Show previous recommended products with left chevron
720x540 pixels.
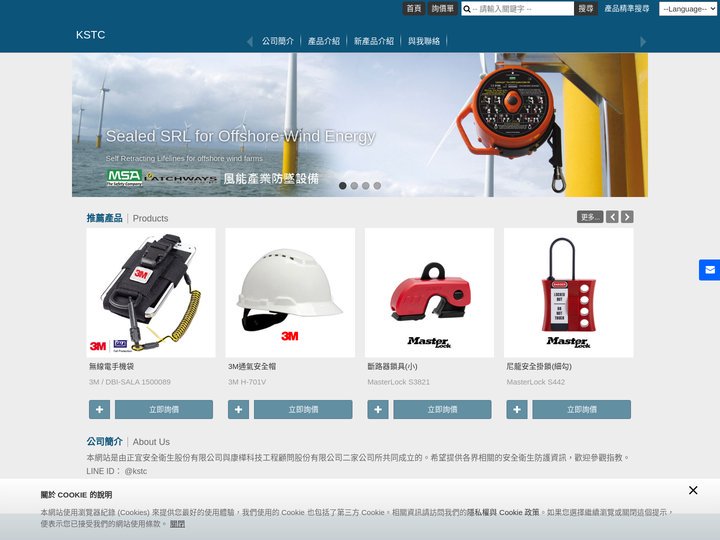pyautogui.click(x=612, y=217)
